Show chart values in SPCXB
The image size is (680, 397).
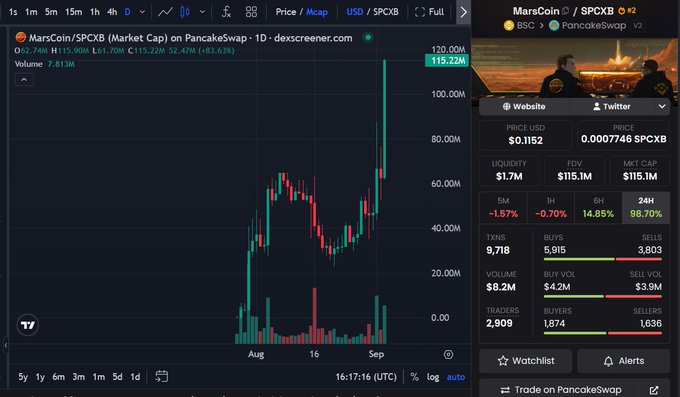386,12
